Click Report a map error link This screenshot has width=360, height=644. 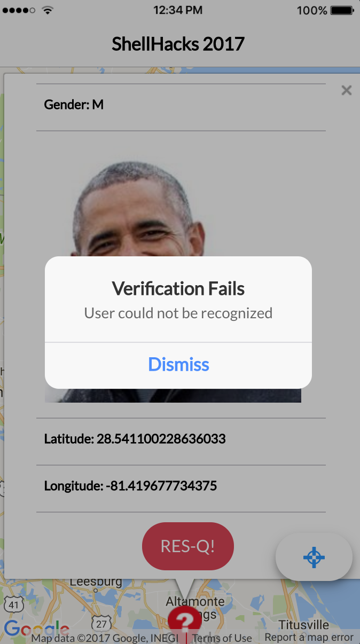[x=309, y=637]
